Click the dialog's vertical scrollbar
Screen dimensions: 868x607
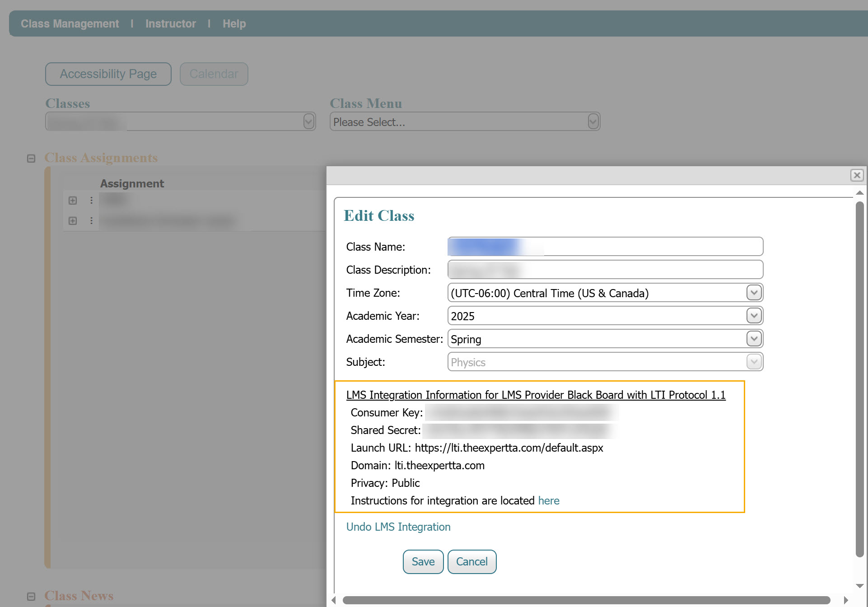pyautogui.click(x=859, y=379)
